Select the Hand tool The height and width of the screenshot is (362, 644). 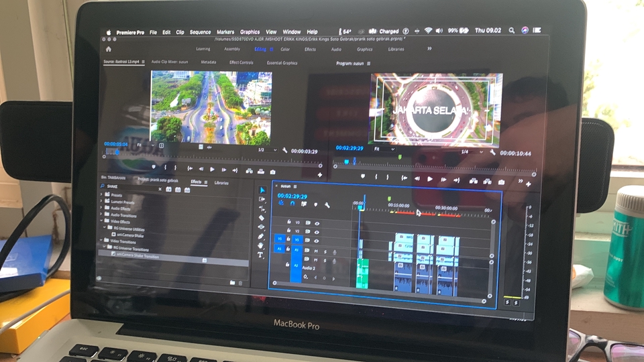[x=260, y=245]
